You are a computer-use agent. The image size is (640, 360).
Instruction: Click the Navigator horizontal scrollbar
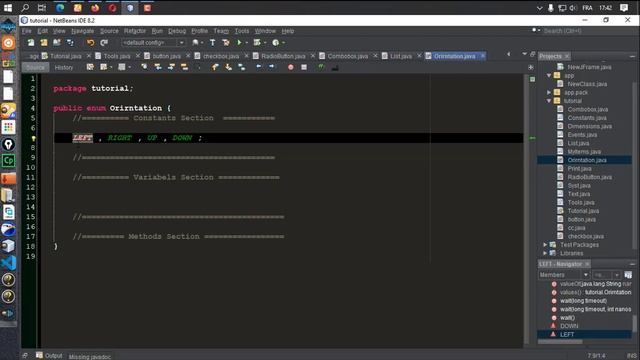point(560,342)
